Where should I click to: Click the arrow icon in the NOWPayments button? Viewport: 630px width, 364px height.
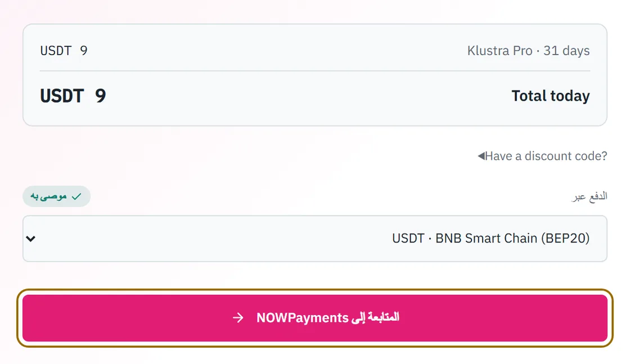pos(238,318)
